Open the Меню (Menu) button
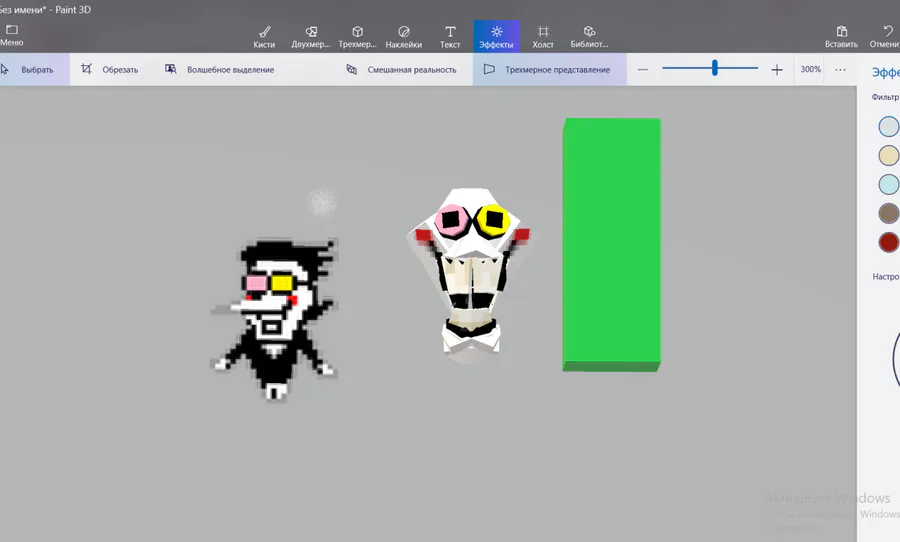Screen dimensions: 900x542 click(x=11, y=36)
